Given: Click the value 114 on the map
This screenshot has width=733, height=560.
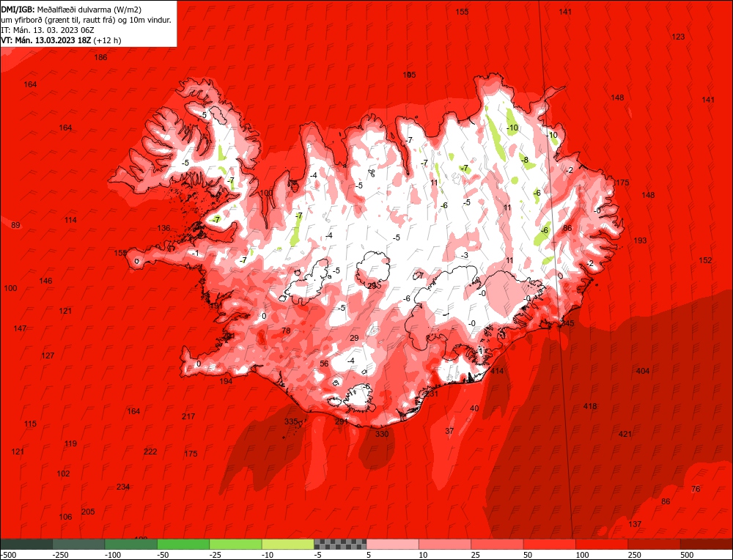Looking at the screenshot, I should [70, 220].
